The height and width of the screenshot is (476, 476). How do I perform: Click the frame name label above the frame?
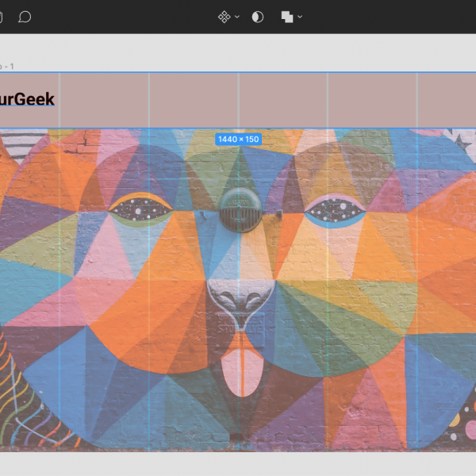tap(6, 67)
